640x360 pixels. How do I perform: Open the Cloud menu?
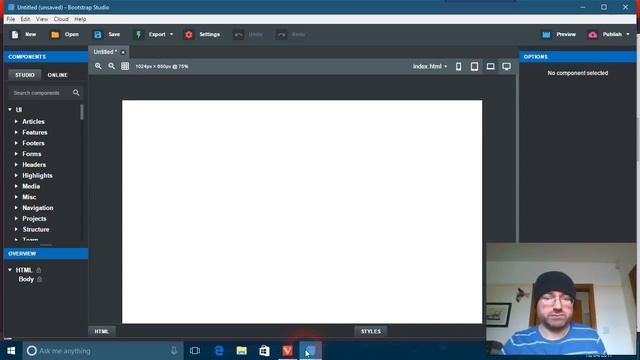pyautogui.click(x=61, y=19)
